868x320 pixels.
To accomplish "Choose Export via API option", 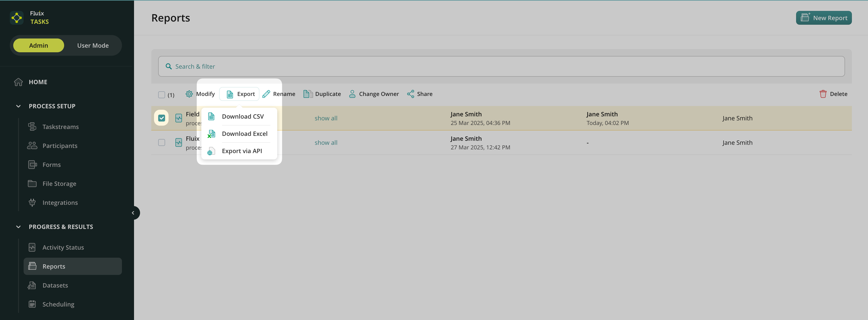I will (x=242, y=151).
